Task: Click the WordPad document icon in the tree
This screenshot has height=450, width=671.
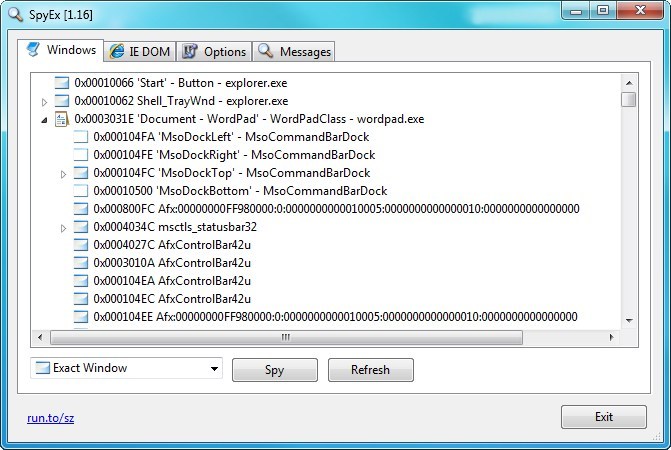Action: [62, 119]
